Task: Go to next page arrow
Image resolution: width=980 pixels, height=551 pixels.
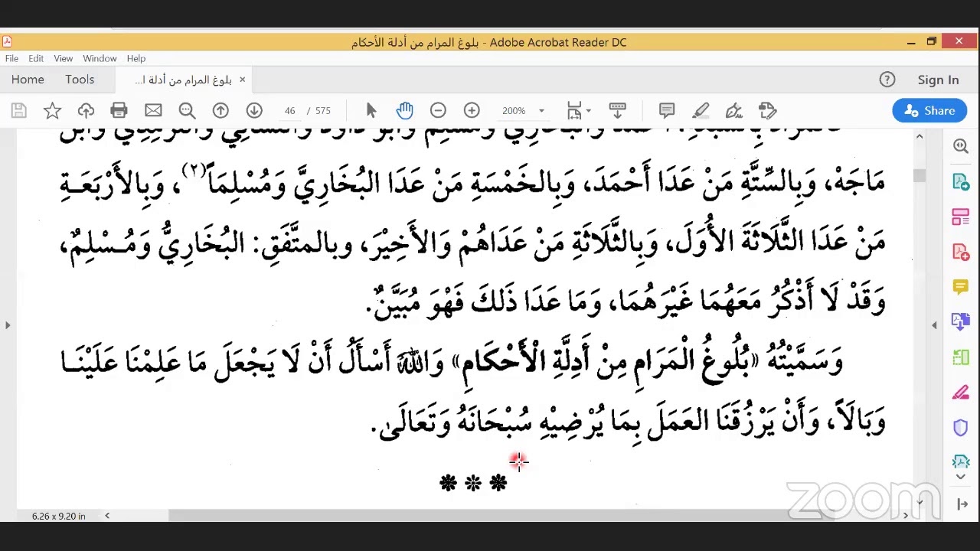Action: click(254, 111)
